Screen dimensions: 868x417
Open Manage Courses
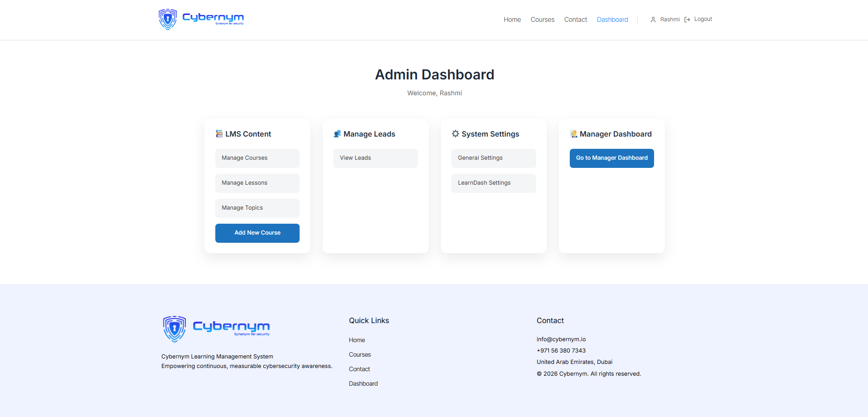click(257, 158)
